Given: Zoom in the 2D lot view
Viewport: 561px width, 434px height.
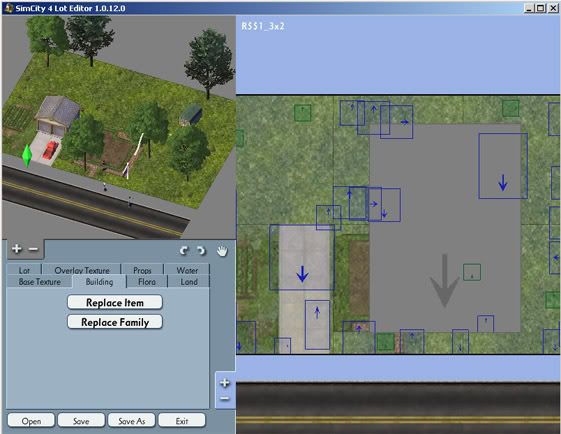Looking at the screenshot, I should (x=225, y=383).
